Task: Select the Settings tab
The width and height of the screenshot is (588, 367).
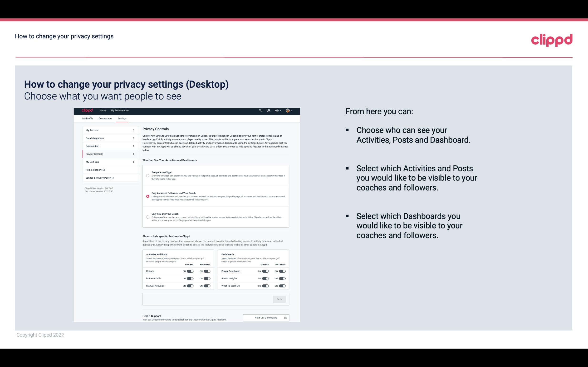Action: pos(122,118)
